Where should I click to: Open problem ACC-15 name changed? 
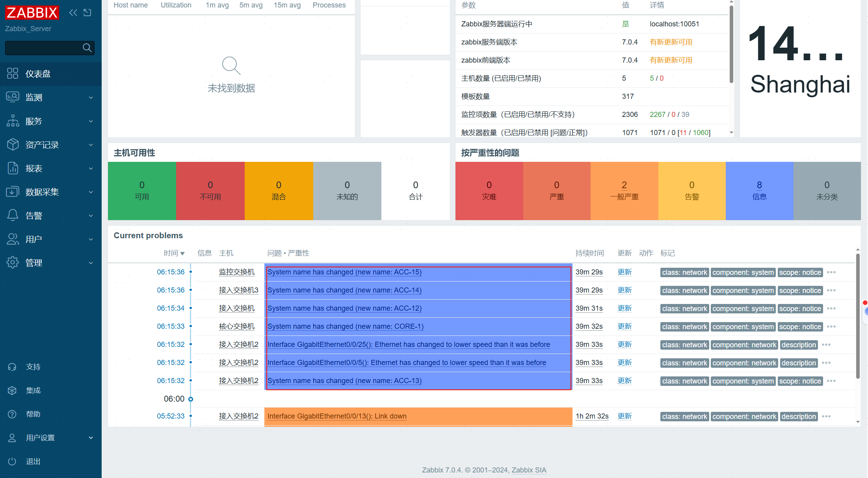[344, 272]
